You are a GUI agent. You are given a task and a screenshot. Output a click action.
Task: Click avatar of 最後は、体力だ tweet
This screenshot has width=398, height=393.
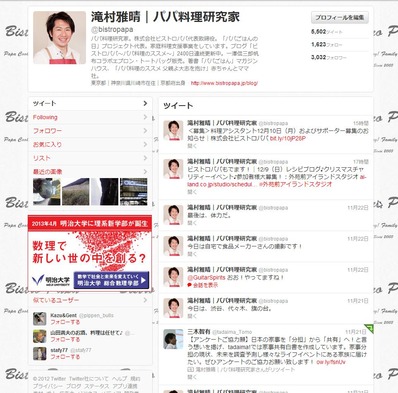173,215
